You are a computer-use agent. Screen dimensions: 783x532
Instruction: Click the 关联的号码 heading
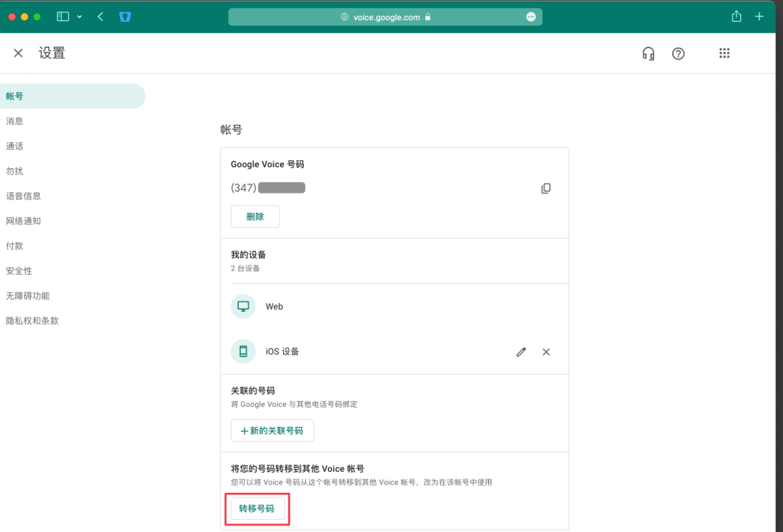pos(253,390)
